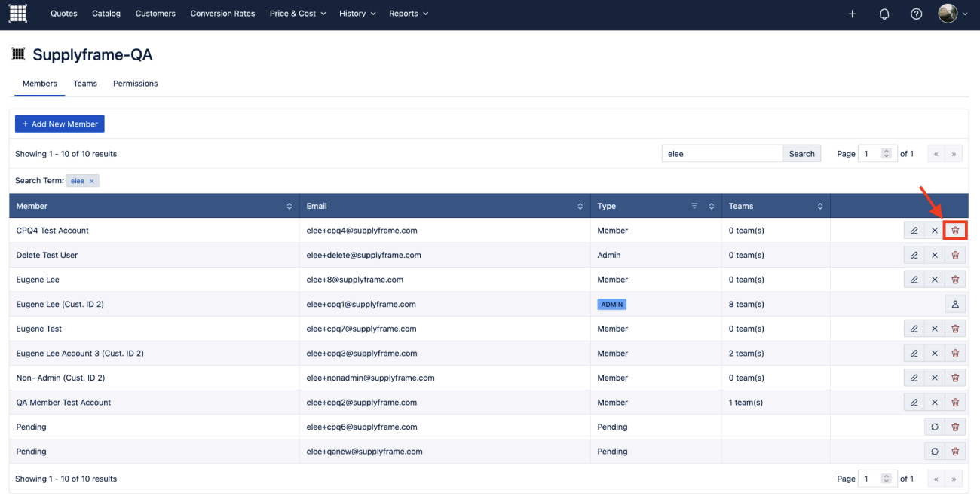This screenshot has width=980, height=496.
Task: Click 8 team(s) cell
Action: [x=746, y=305]
